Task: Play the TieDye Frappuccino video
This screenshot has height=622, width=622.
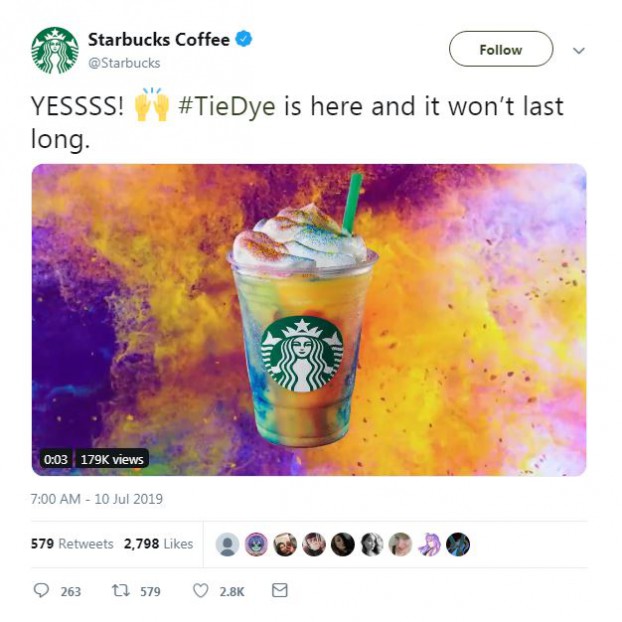Action: pyautogui.click(x=309, y=320)
